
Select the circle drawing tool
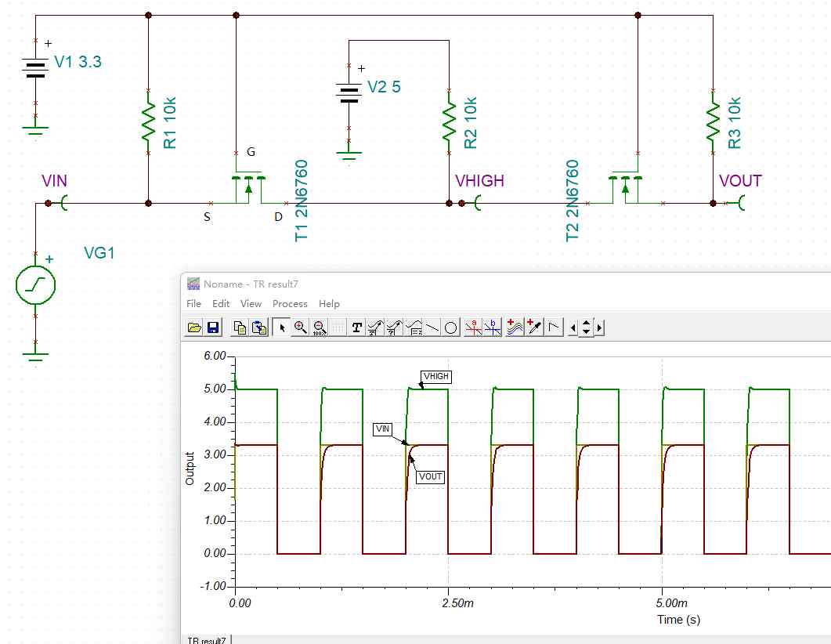point(450,327)
